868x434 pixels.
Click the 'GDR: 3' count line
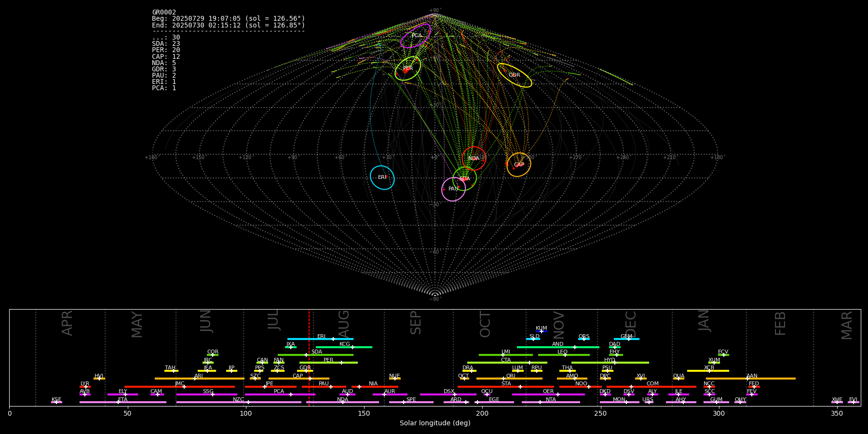coord(164,69)
